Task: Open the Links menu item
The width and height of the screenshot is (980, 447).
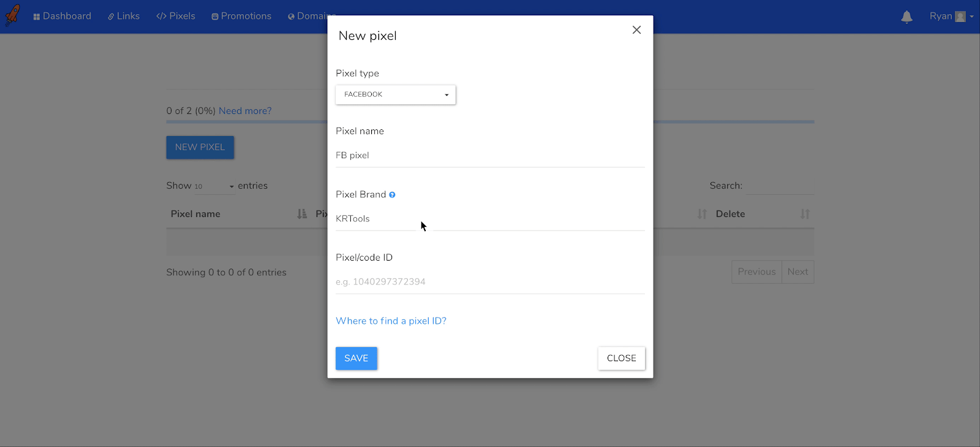Action: click(124, 16)
